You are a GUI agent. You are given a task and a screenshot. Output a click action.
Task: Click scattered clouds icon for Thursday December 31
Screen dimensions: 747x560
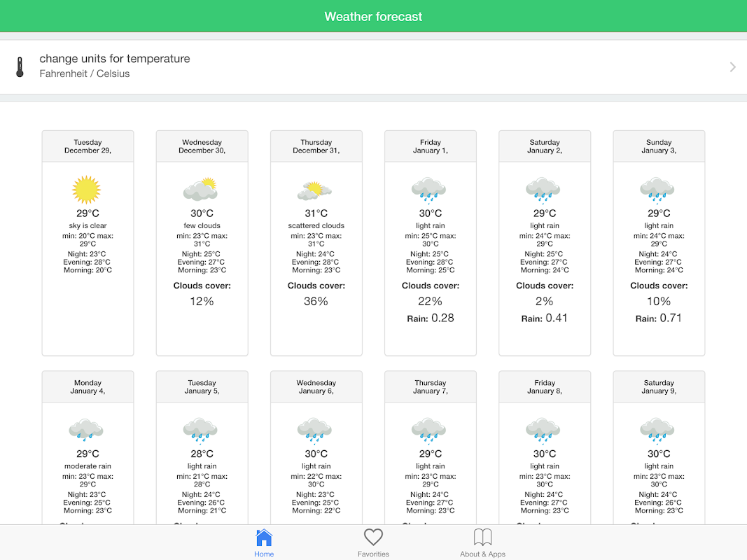click(314, 190)
